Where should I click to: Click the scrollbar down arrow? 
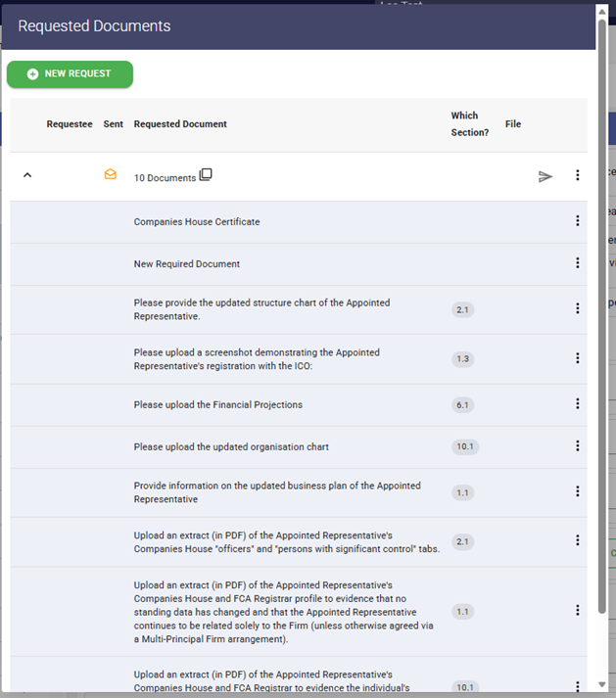(x=602, y=685)
